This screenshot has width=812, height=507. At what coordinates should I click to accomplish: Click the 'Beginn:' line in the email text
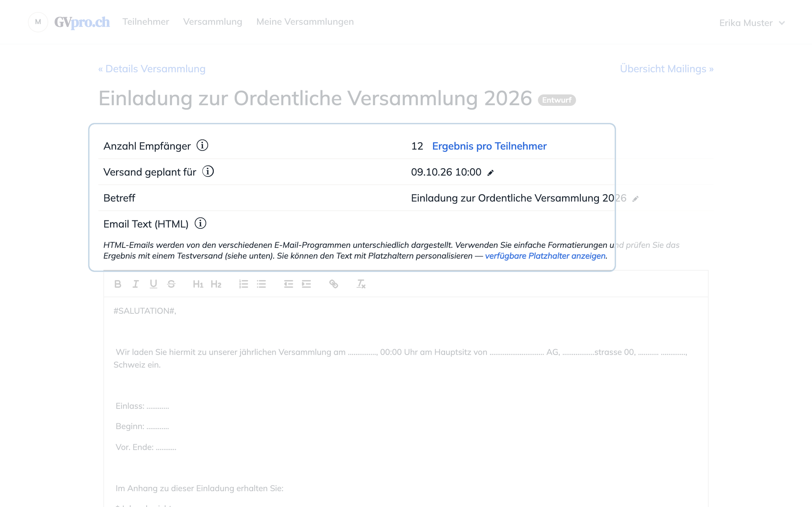tap(142, 427)
